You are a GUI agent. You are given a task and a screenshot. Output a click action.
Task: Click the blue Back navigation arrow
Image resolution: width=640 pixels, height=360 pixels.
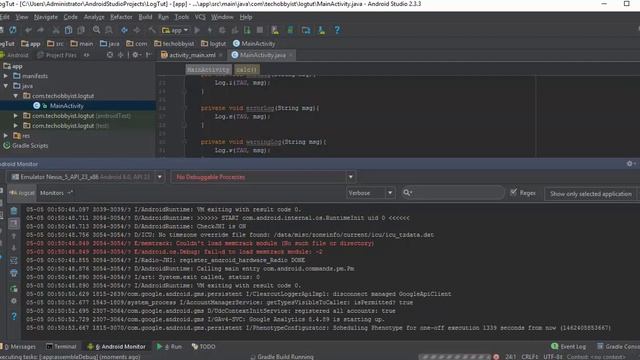[124, 30]
